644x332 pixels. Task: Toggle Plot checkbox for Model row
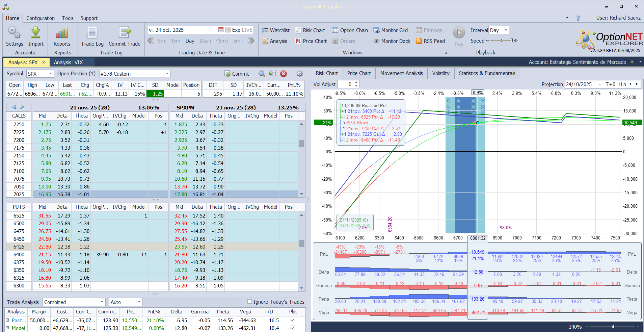click(x=293, y=328)
